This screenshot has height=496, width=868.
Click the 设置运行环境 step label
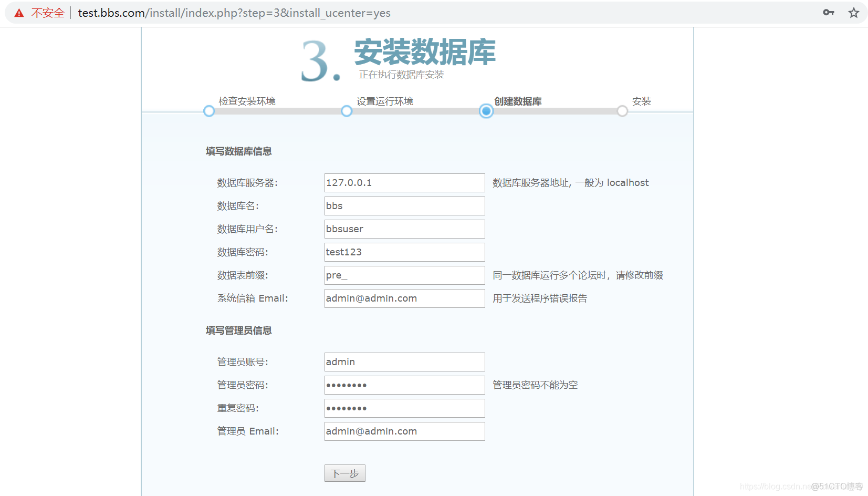(x=385, y=101)
